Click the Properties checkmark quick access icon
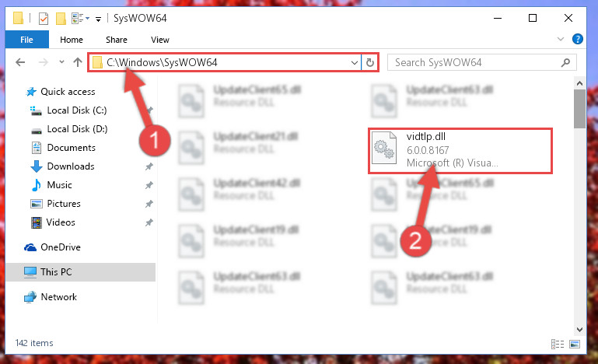598x364 pixels. [44, 19]
